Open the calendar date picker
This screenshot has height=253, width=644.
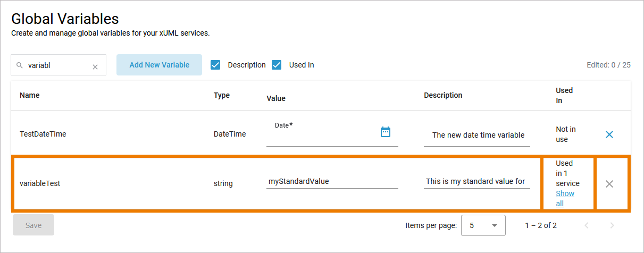coord(386,132)
